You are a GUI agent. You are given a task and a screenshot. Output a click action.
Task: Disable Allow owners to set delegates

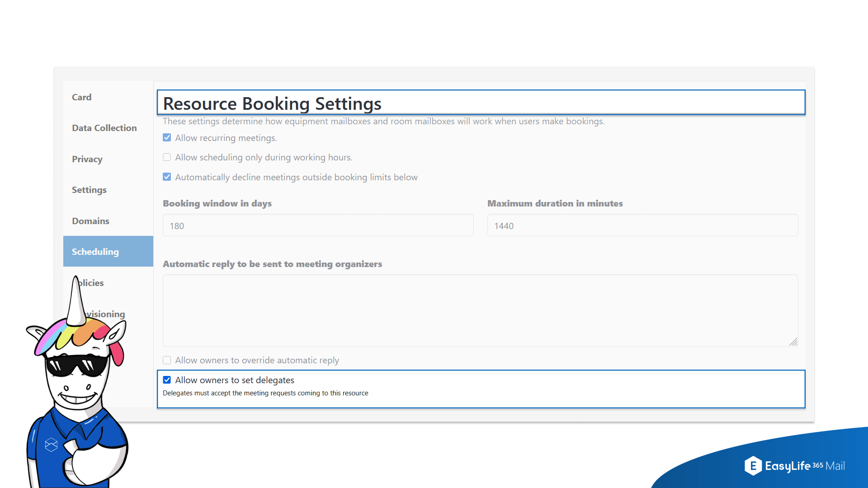click(167, 380)
